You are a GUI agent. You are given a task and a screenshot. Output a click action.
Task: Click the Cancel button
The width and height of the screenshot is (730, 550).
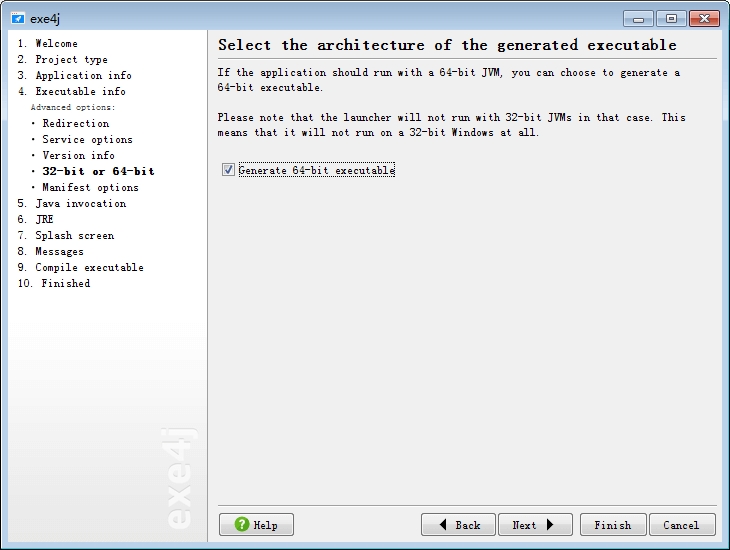[681, 524]
